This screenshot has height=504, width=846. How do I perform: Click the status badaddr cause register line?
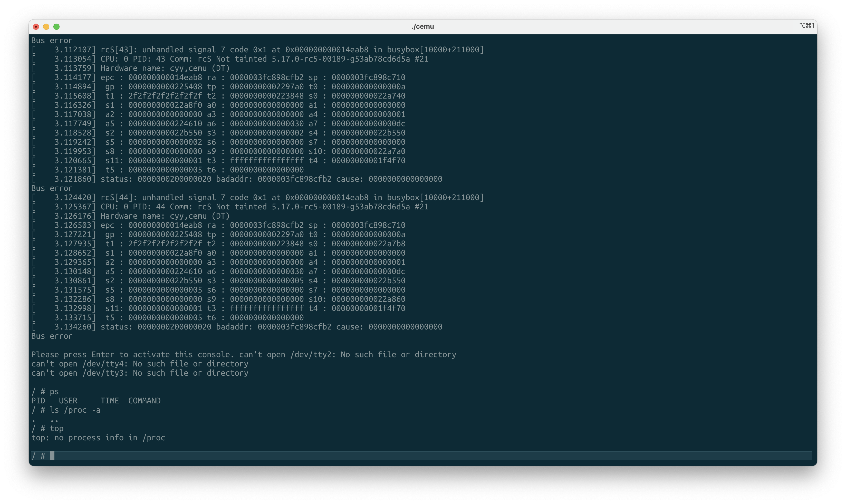point(237,179)
